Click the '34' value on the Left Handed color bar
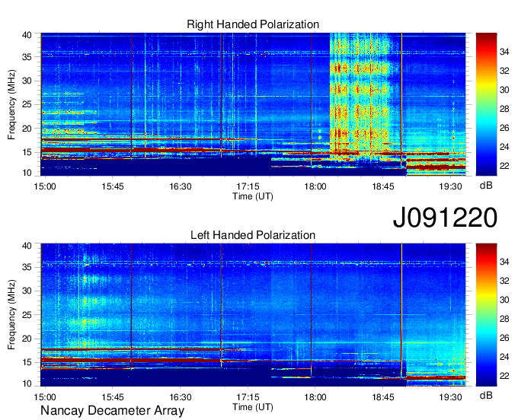Screen dimensions: 518x420 tap(504, 262)
